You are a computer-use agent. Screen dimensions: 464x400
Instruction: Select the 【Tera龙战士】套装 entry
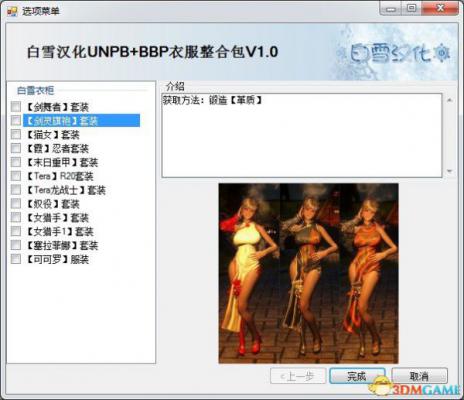coord(66,190)
